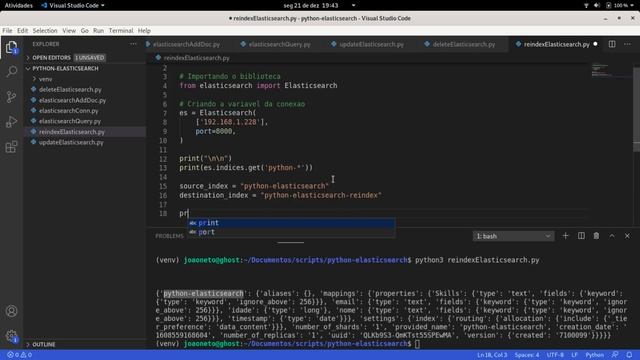Open Run and Debug view
The image size is (640, 360).
(11, 122)
